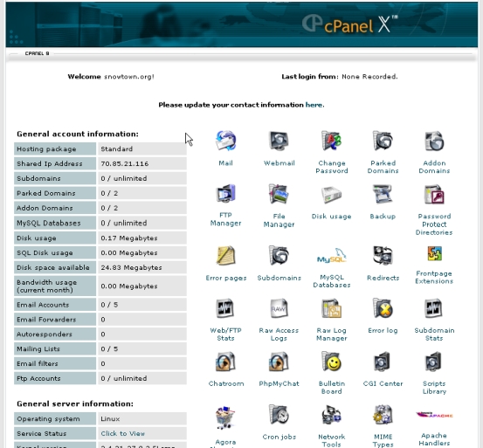Open the Parked Domains icon
The image size is (483, 448).
383,141
